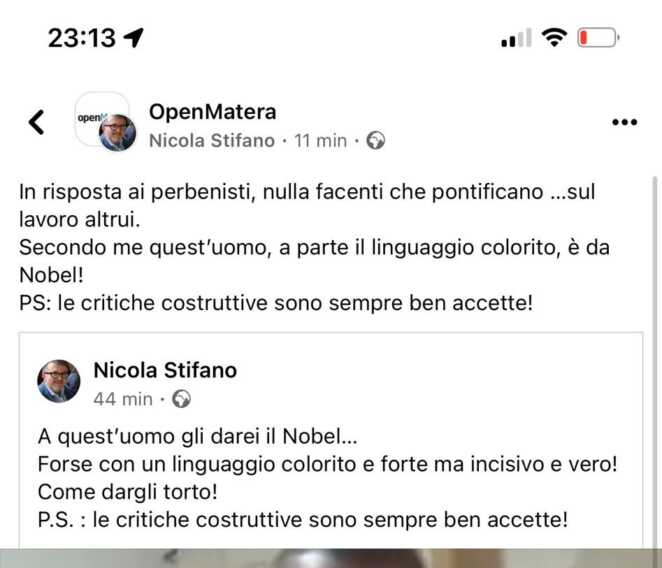Click the "11 min" post timestamp

pyautogui.click(x=318, y=141)
